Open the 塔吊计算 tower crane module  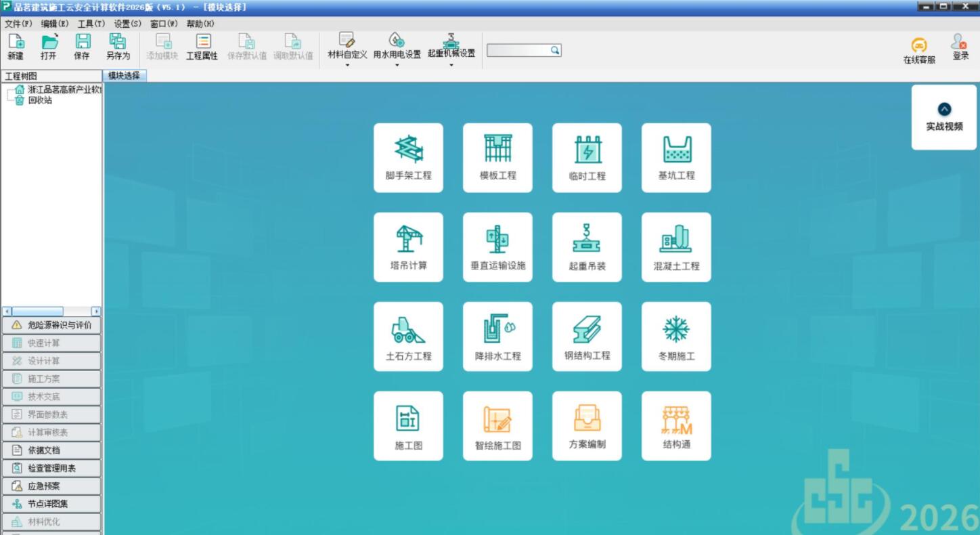tap(408, 247)
